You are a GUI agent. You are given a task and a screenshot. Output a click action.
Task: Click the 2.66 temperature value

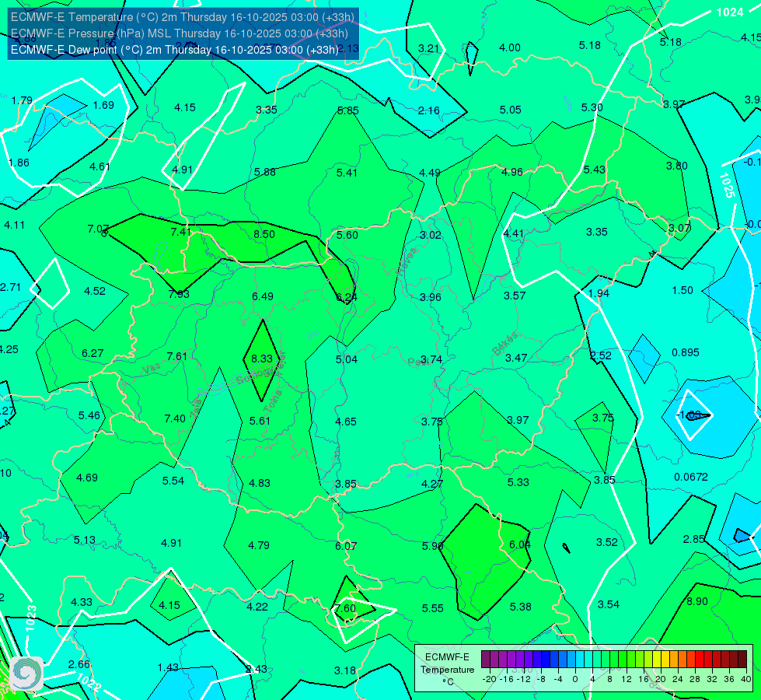(79, 664)
